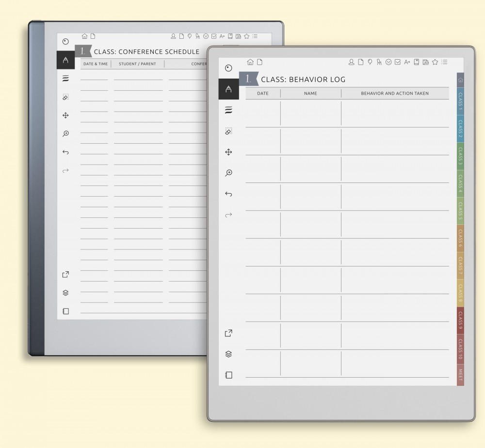The height and width of the screenshot is (448, 485).
Task: Click the home tab atop the class tabs
Action: (x=460, y=80)
